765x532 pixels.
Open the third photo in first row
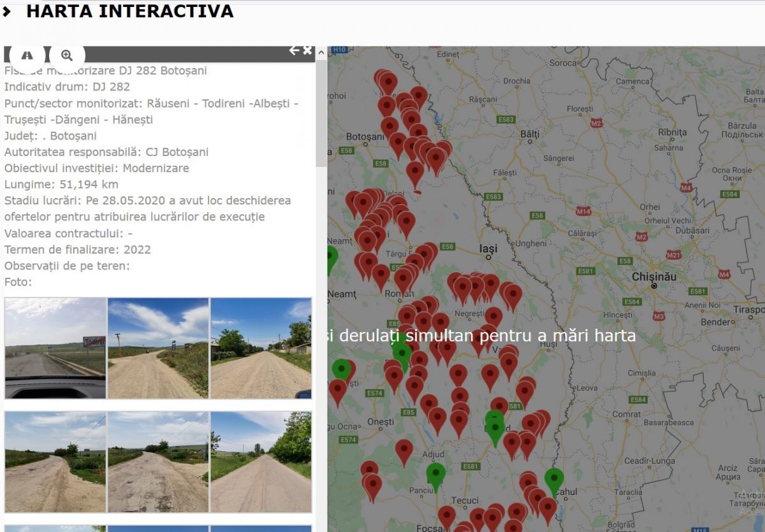pos(261,349)
